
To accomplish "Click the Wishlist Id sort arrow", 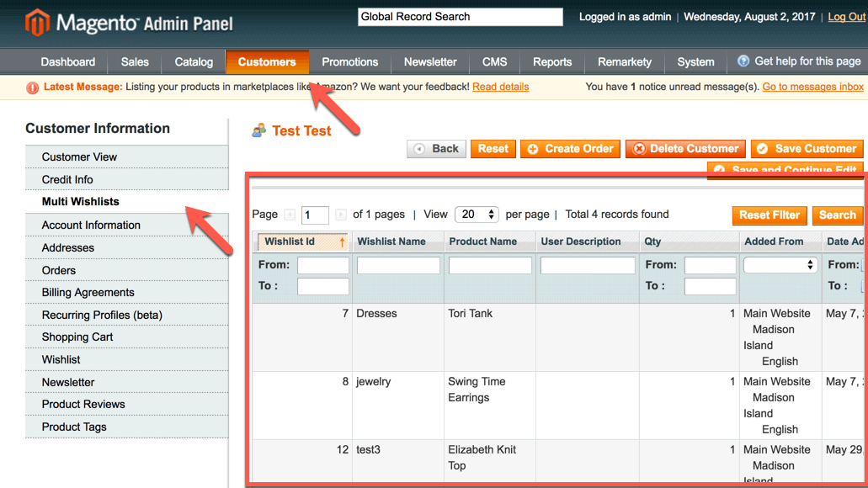I will pyautogui.click(x=342, y=242).
